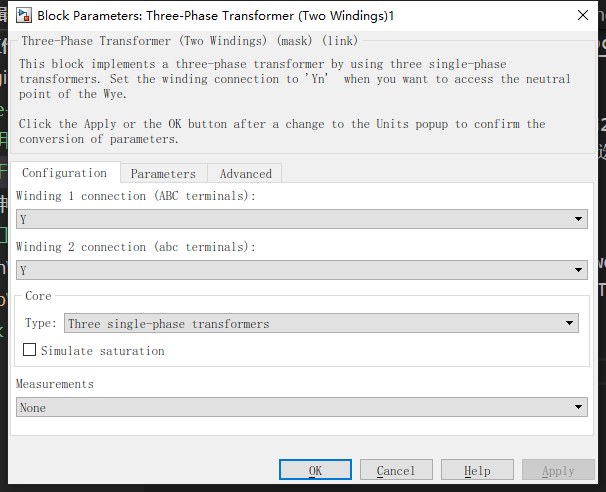The image size is (606, 492).
Task: Open Winding 1 connection combo box
Action: pyautogui.click(x=300, y=219)
